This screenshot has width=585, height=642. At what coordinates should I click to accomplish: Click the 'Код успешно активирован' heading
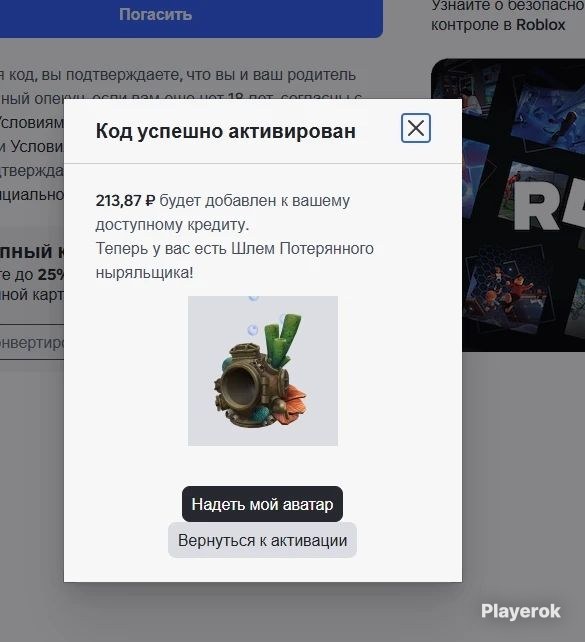[x=226, y=131]
